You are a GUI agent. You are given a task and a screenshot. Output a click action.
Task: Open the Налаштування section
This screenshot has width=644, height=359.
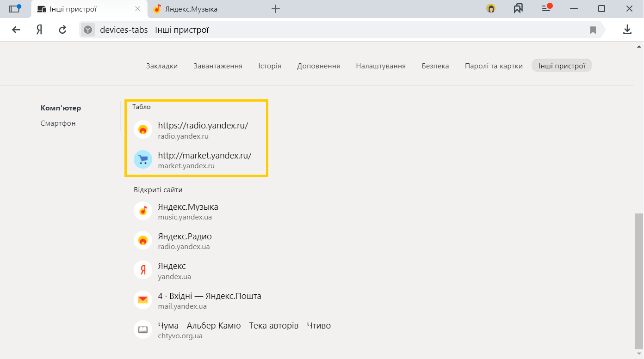coord(381,66)
